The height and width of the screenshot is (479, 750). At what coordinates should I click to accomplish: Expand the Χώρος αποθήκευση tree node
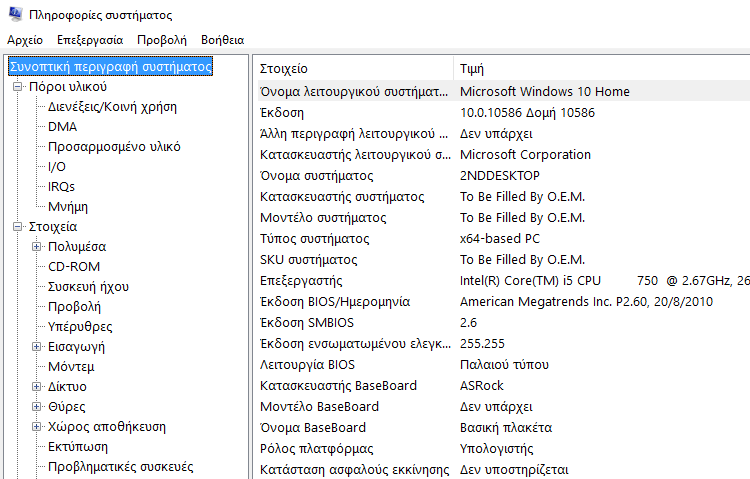coord(36,426)
